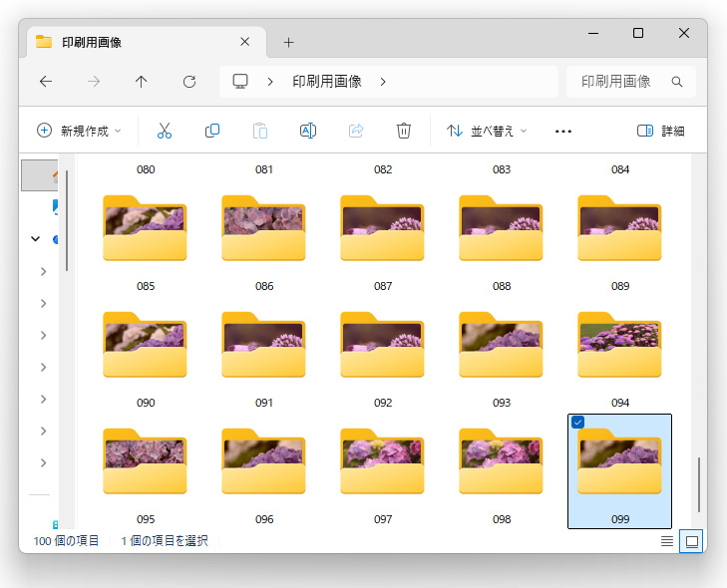Open the 並べ替え sort dropdown
The width and height of the screenshot is (727, 588).
[487, 131]
